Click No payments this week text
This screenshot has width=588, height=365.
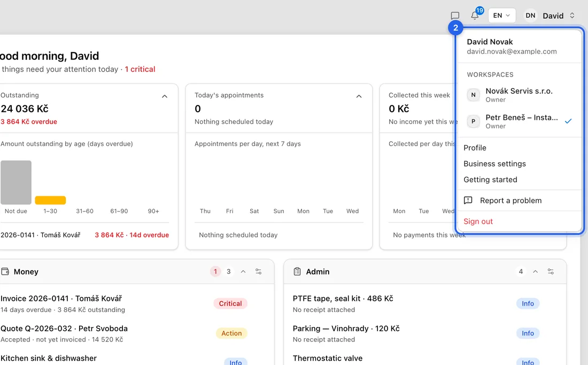pyautogui.click(x=429, y=235)
